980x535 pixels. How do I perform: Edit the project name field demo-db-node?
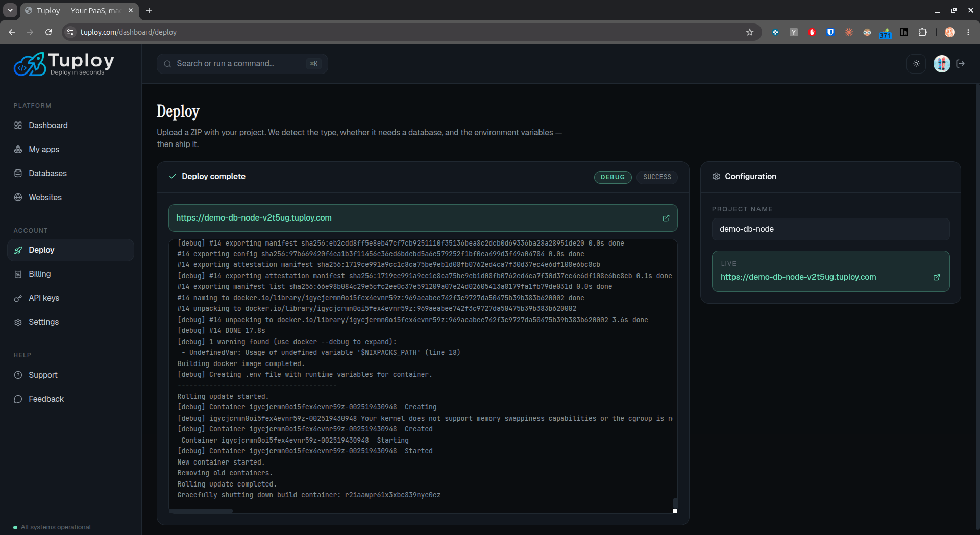(830, 229)
